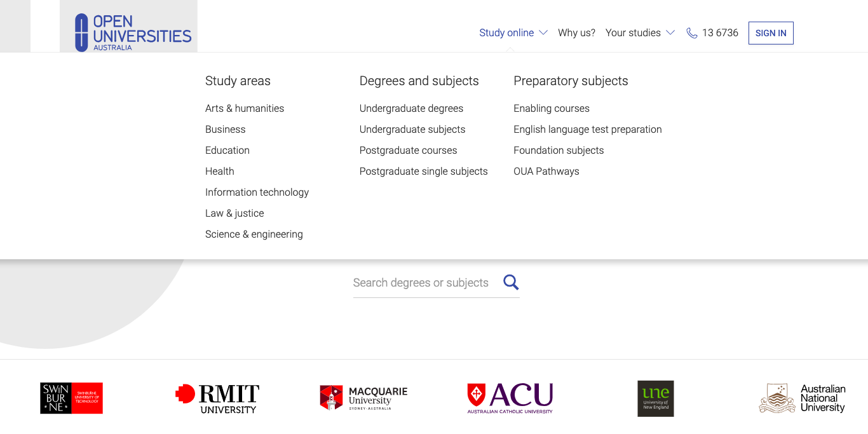The width and height of the screenshot is (868, 434).
Task: Choose Information technology study area
Action: 257,193
